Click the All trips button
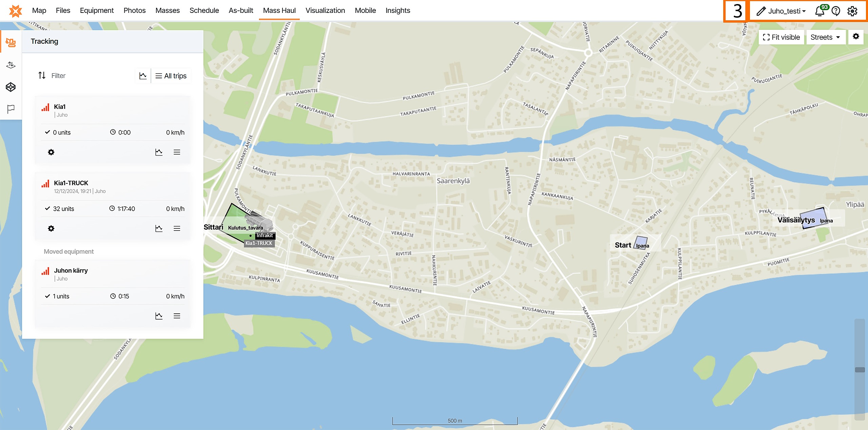 (x=171, y=76)
